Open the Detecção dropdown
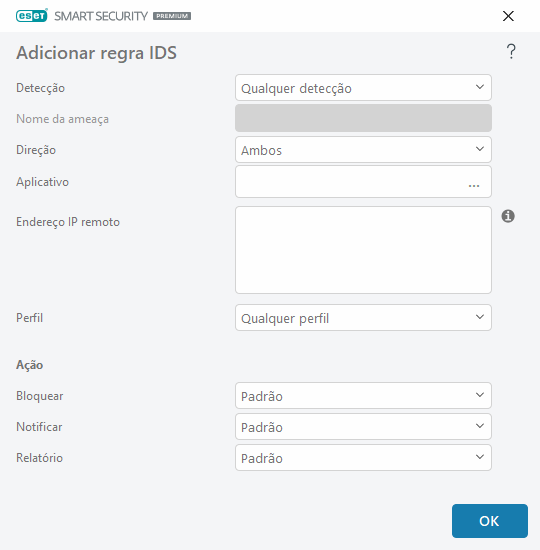The image size is (540, 550). coord(363,88)
